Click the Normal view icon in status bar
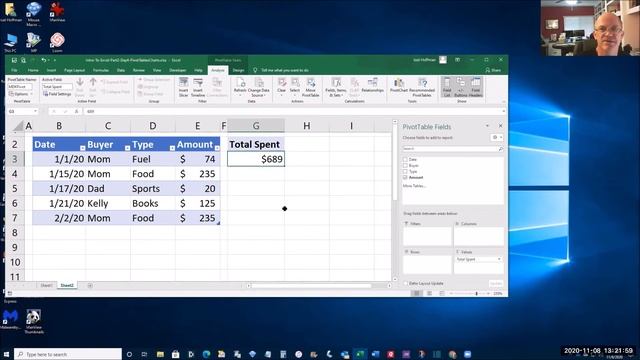 (x=416, y=293)
